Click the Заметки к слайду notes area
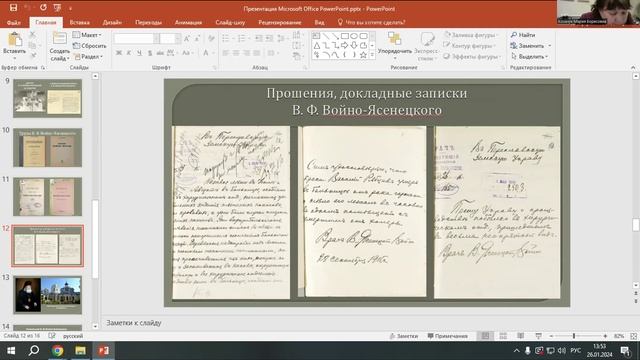 (134, 323)
